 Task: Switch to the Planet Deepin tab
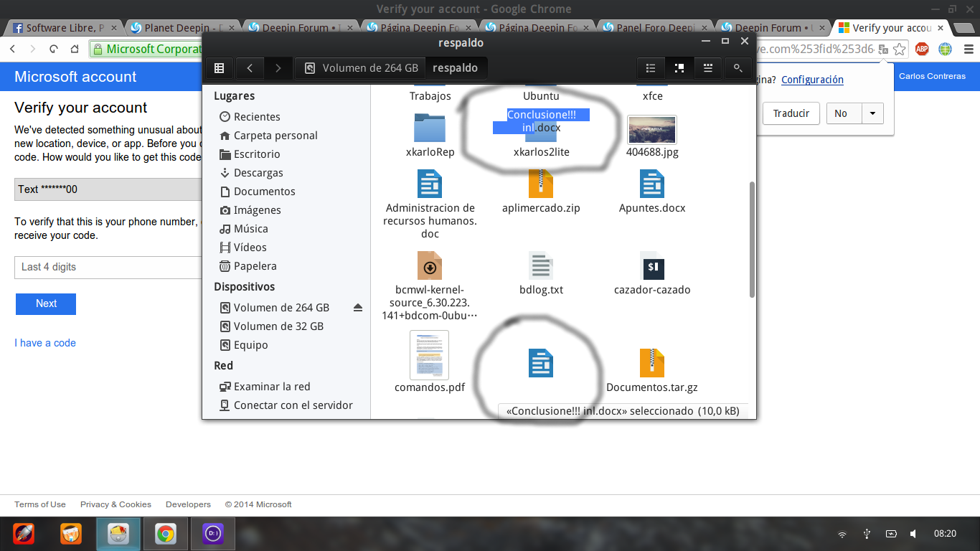click(182, 28)
